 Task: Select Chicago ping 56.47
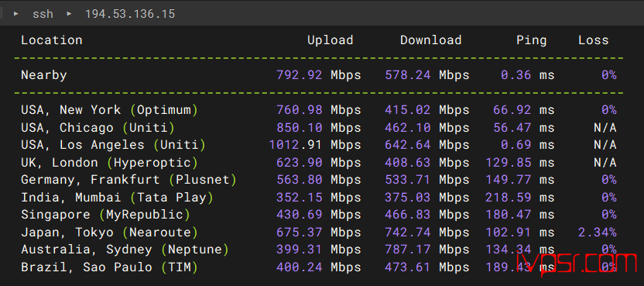[512, 128]
